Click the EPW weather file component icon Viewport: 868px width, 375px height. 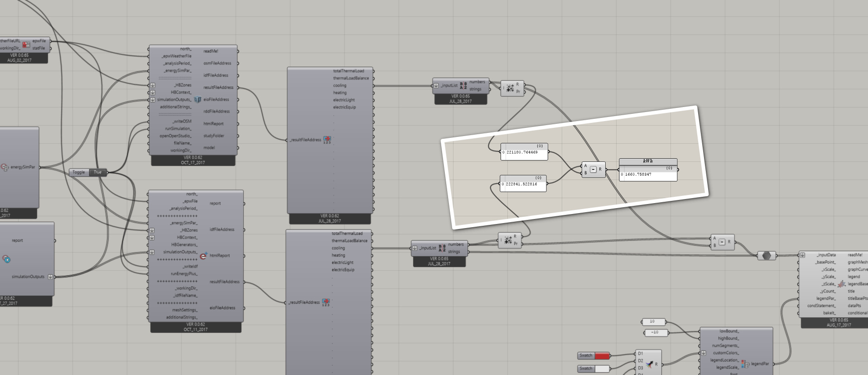click(x=26, y=44)
